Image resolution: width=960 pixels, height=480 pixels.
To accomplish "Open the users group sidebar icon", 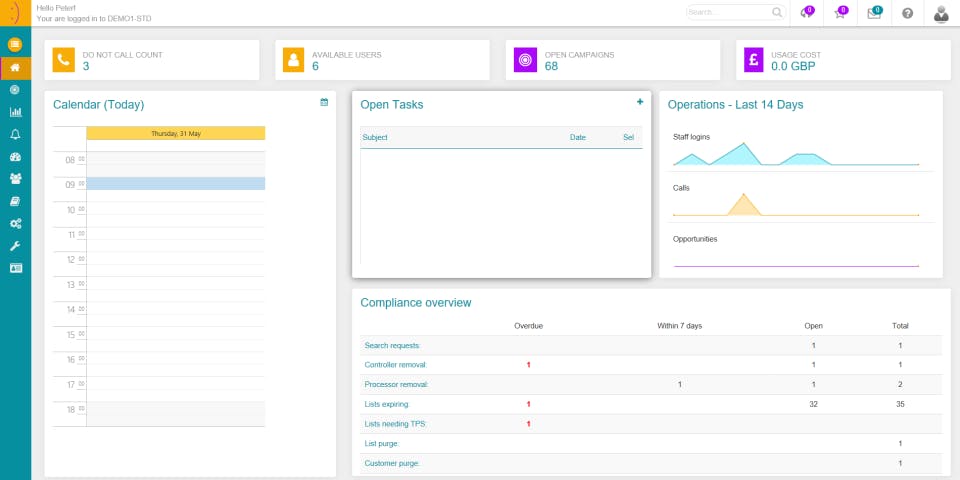I will point(15,179).
